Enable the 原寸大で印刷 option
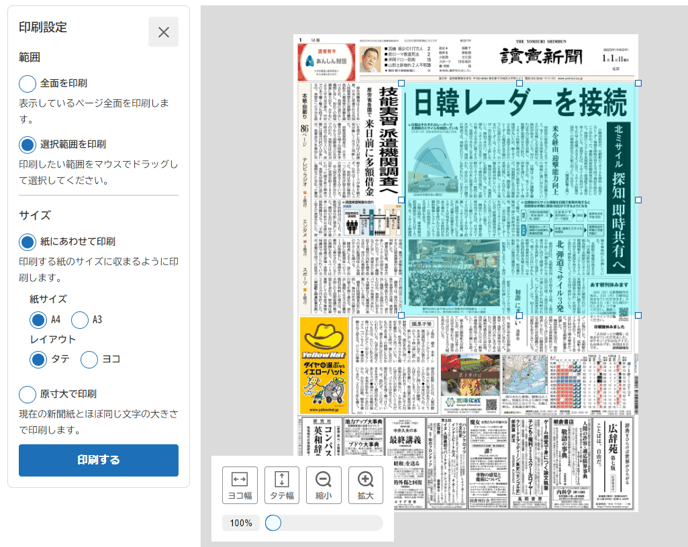Image resolution: width=688 pixels, height=547 pixels. (x=28, y=394)
